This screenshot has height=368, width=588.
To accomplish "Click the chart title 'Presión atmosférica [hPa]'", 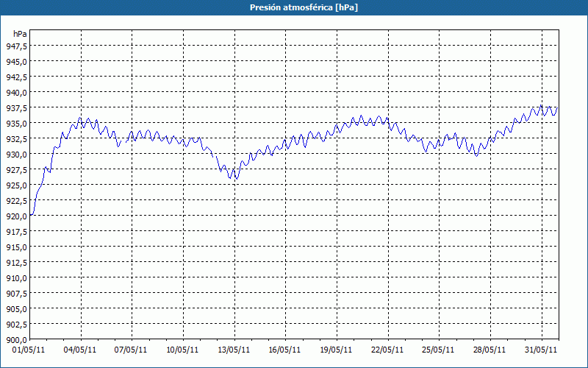I will pyautogui.click(x=304, y=7).
